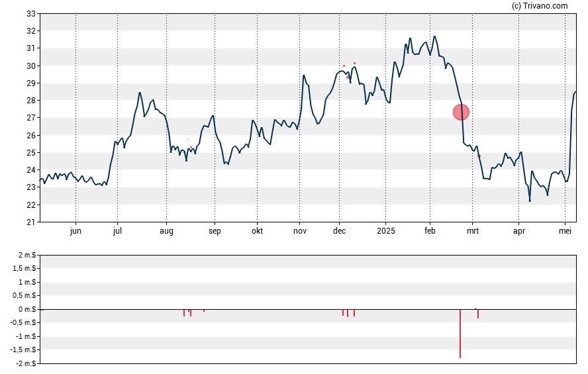Click the 24 value on the price axis
The width and height of the screenshot is (588, 374).
(31, 170)
